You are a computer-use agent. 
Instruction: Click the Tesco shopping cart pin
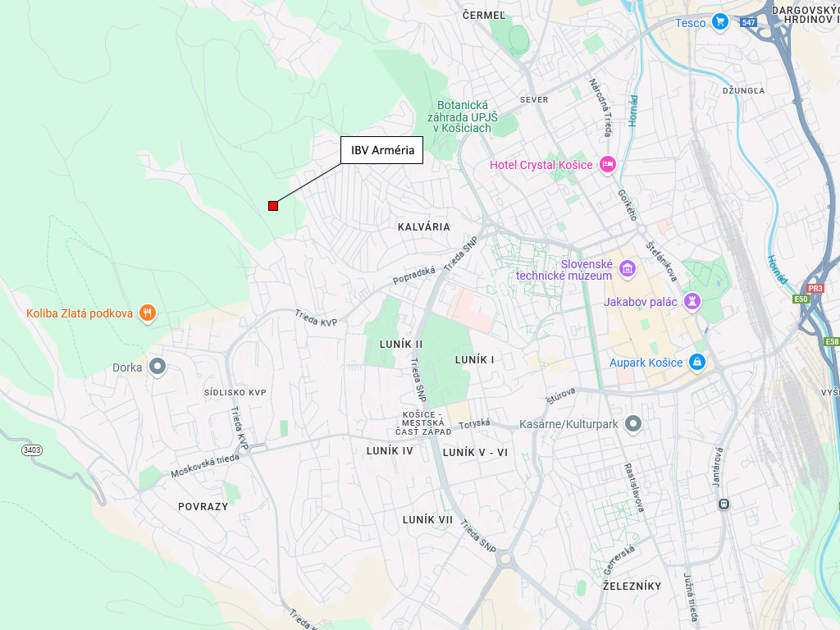720,22
